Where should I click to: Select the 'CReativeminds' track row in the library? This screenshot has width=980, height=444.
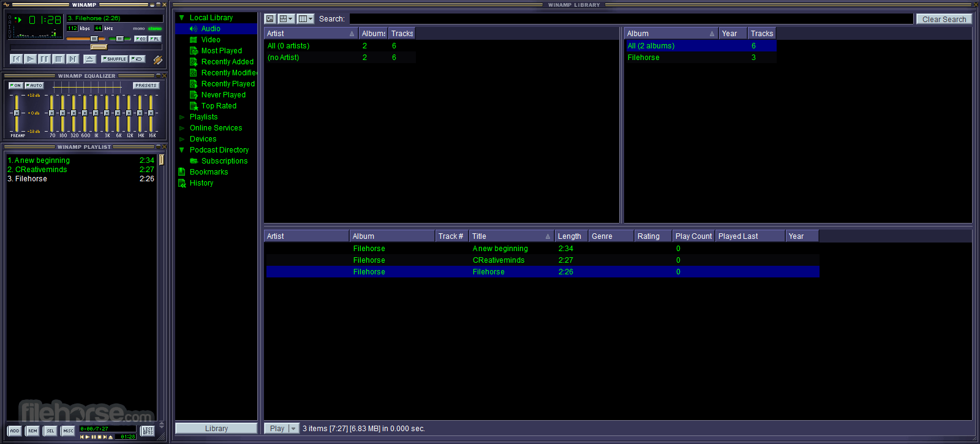(x=542, y=260)
